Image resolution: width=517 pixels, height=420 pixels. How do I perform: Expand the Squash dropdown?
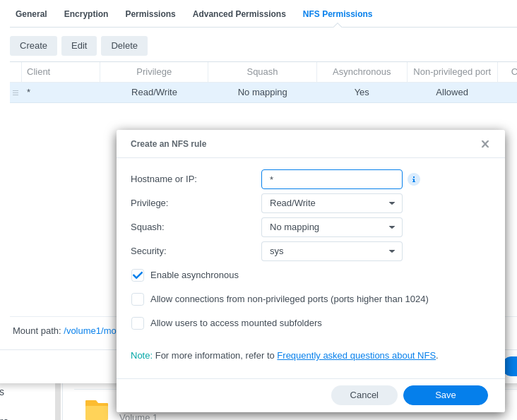[x=331, y=227]
